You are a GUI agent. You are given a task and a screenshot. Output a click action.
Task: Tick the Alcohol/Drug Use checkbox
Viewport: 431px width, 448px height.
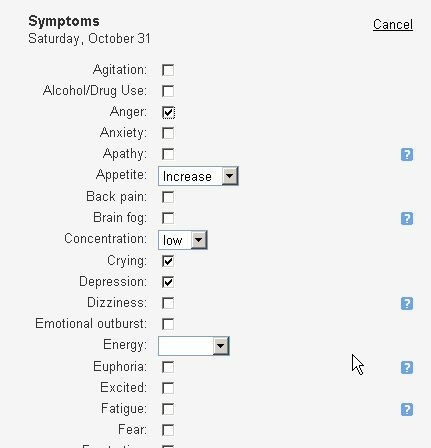pos(168,91)
